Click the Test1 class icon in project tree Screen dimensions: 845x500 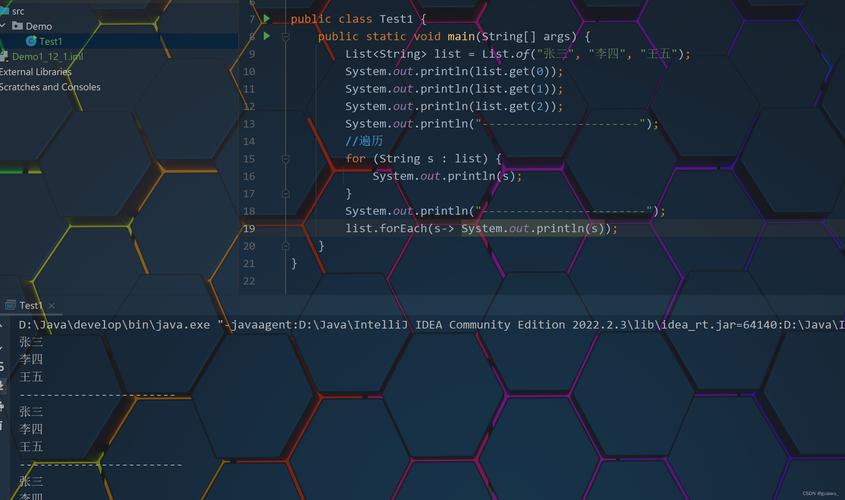(31, 42)
